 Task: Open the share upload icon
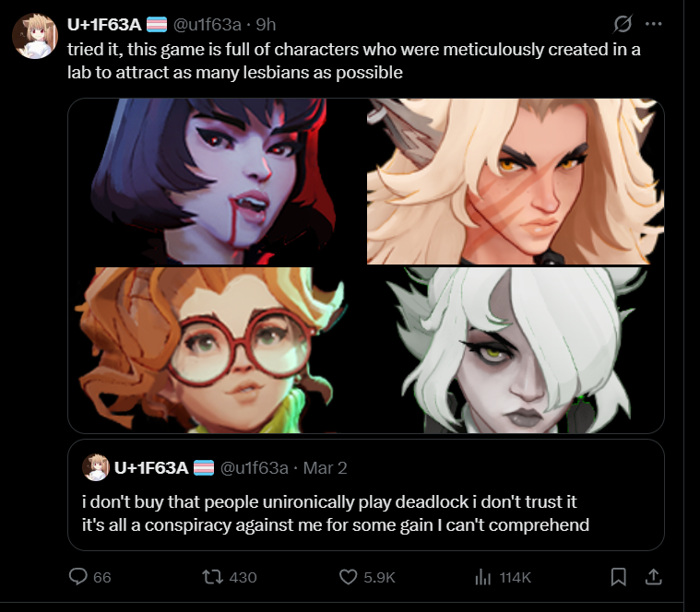click(653, 577)
